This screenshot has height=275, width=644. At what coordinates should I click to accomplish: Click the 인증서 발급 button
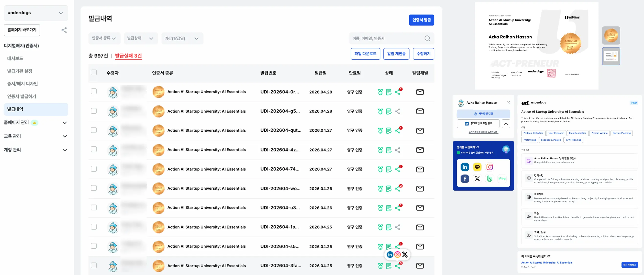click(422, 20)
